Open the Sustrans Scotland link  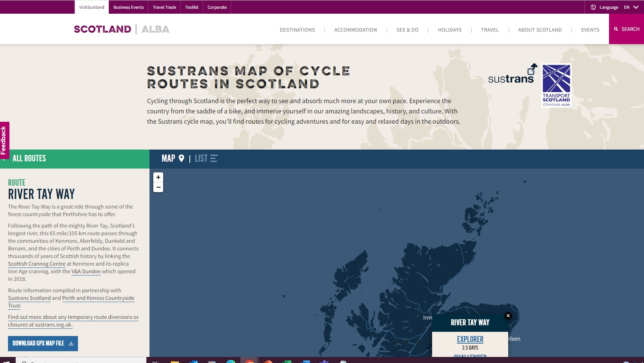click(x=29, y=298)
